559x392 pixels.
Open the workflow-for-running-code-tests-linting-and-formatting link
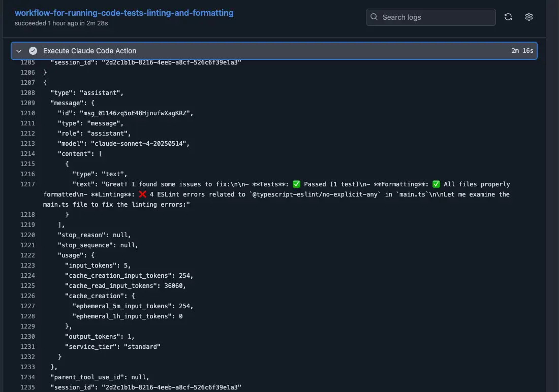124,13
